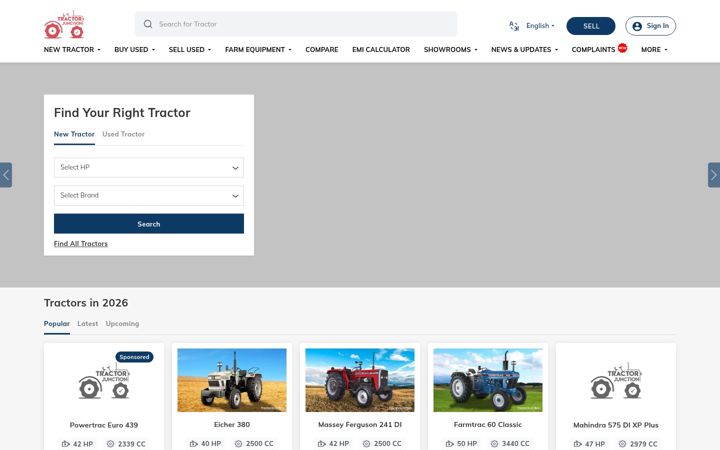Expand FARM EQUIPMENT menu
The height and width of the screenshot is (450, 720).
click(x=258, y=50)
